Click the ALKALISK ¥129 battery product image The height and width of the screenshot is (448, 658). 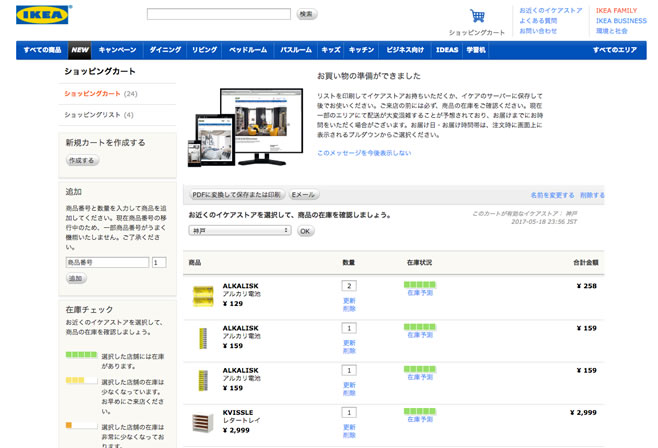(x=203, y=296)
